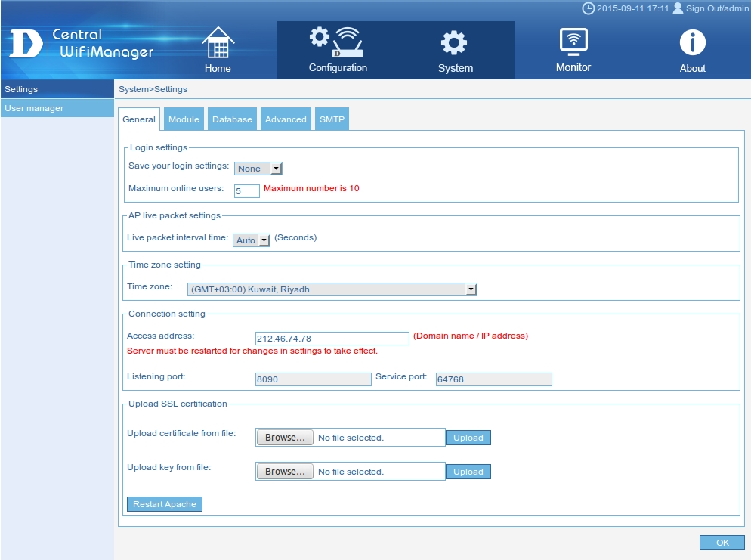Select the SMTP tab
This screenshot has height=560, width=751.
[x=332, y=119]
